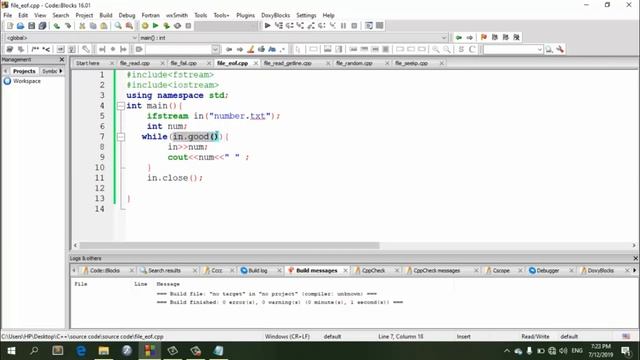
Task: Switch to the file_read_getline.cpp tab
Action: coord(288,63)
